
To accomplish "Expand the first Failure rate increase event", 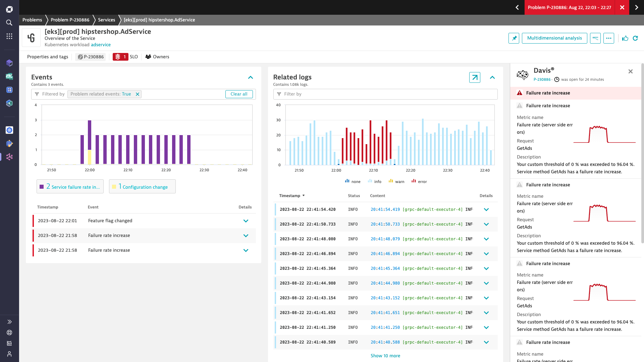I will click(247, 235).
